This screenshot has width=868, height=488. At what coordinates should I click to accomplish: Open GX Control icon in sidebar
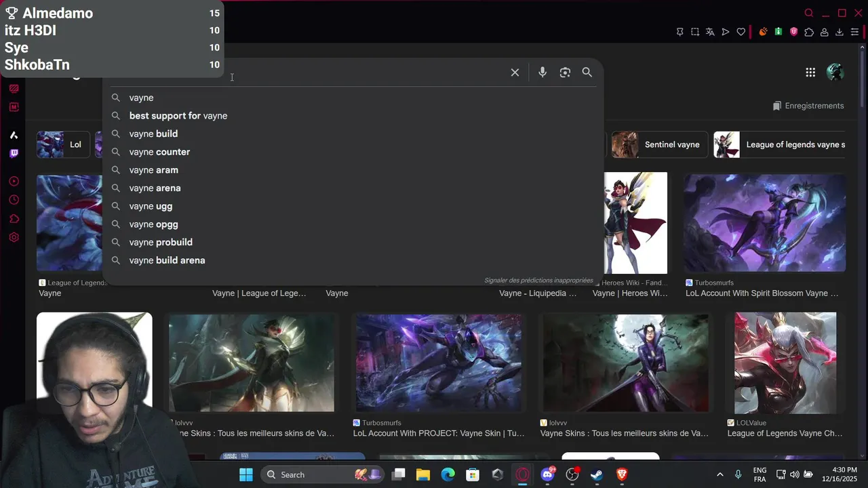coord(14,89)
